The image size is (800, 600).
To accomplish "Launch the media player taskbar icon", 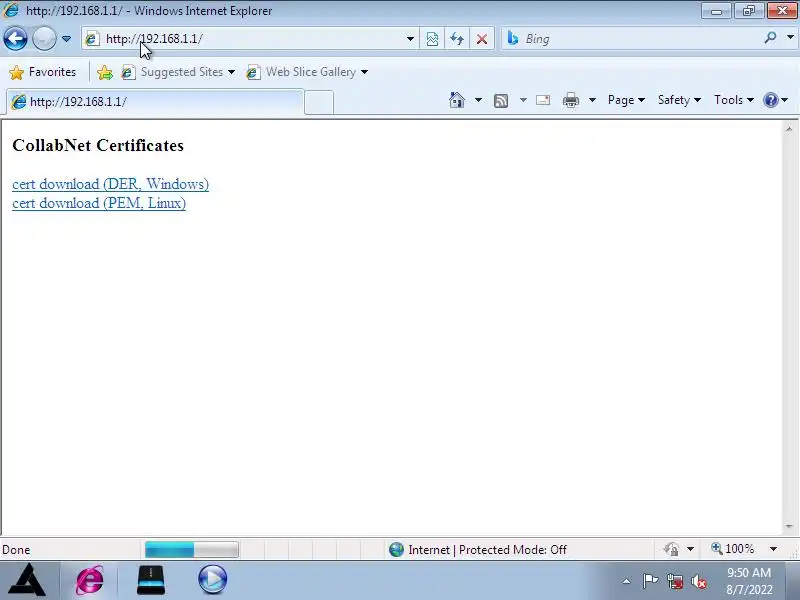I will (213, 580).
